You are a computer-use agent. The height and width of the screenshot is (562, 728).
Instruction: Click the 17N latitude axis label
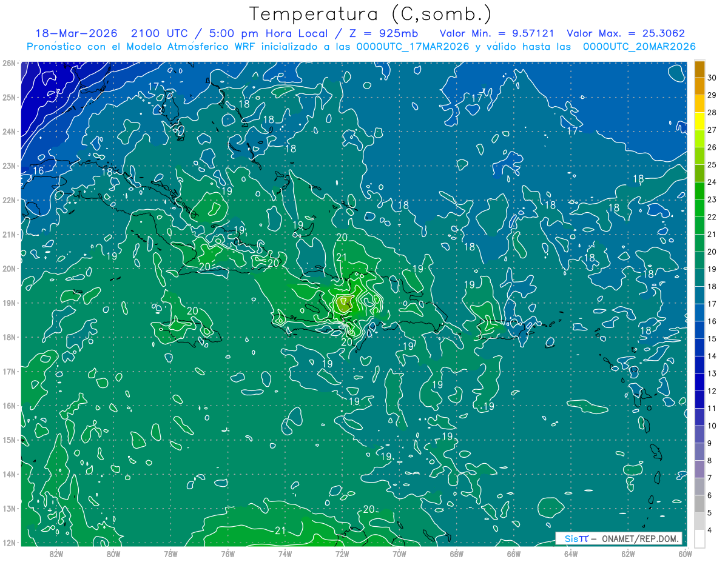tap(8, 371)
